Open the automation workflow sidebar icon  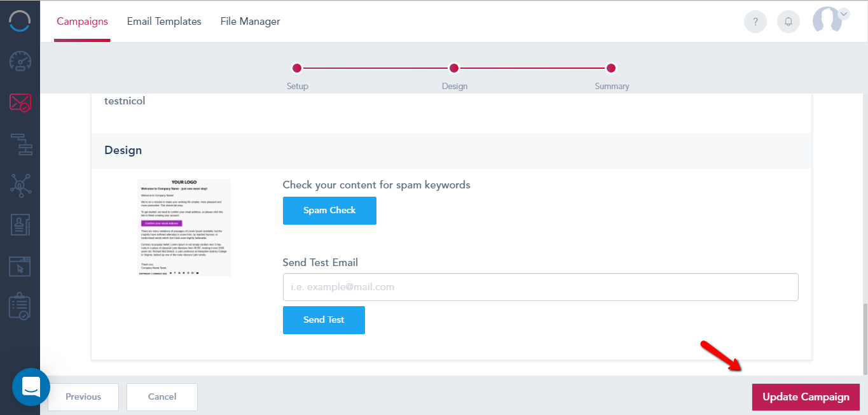click(20, 144)
